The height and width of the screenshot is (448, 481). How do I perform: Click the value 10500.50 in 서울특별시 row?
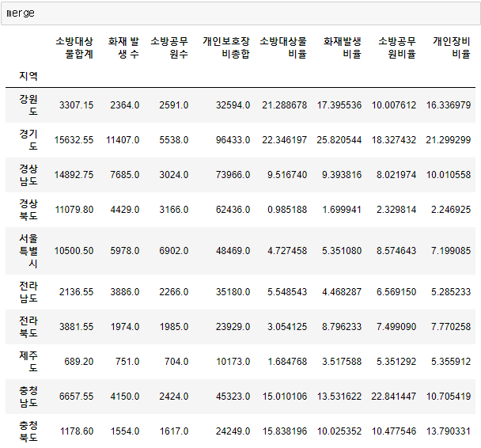[x=74, y=251]
